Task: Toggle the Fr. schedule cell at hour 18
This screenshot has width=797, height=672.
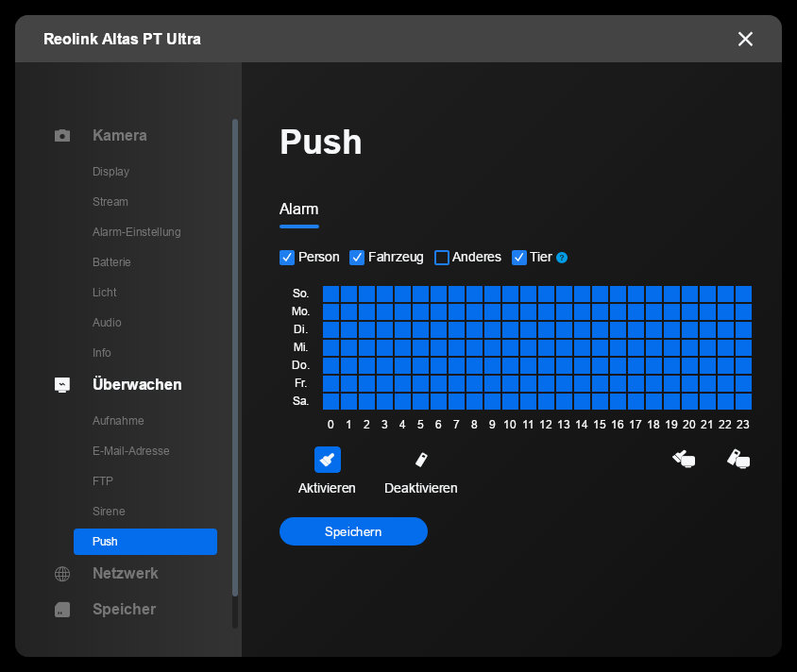Action: tap(653, 383)
